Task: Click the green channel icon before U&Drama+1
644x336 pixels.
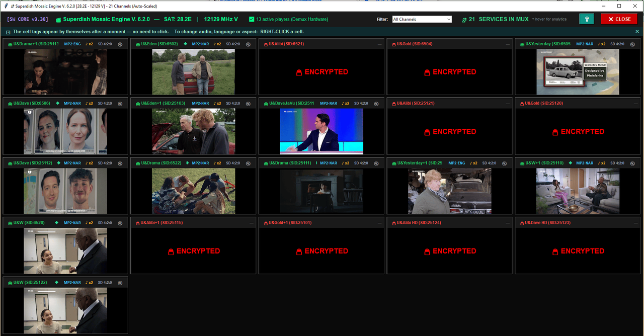Action: [10, 44]
